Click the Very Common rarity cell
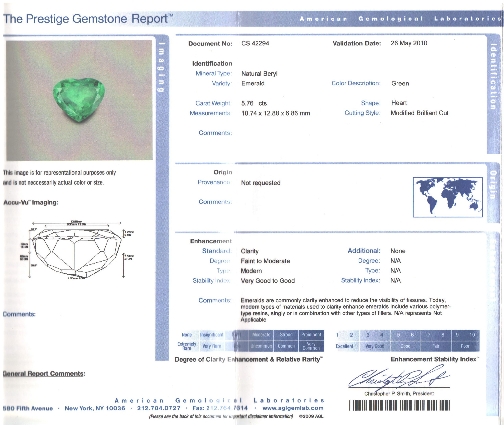This screenshot has width=504, height=428. 311,346
